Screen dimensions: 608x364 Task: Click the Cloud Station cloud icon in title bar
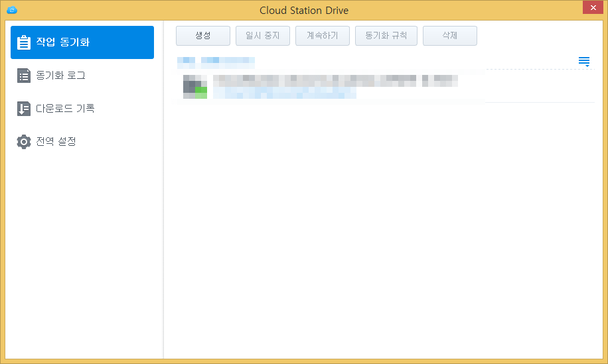[x=12, y=10]
